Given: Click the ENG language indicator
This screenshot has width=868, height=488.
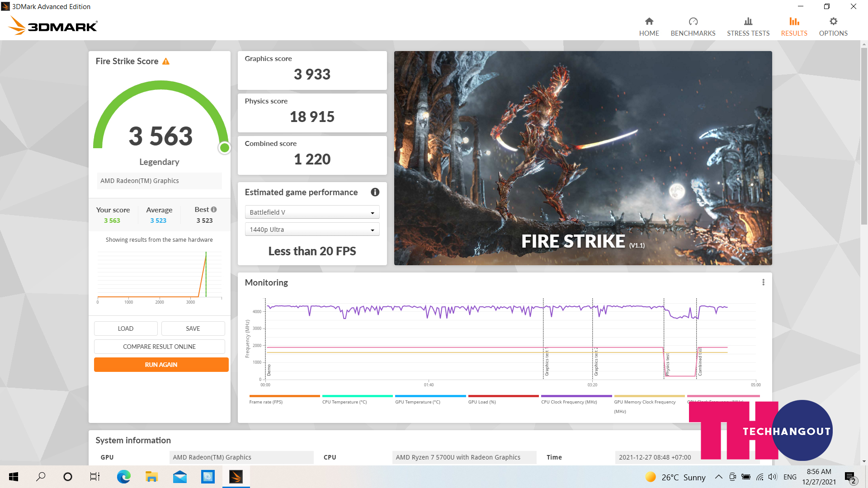Looking at the screenshot, I should tap(790, 477).
